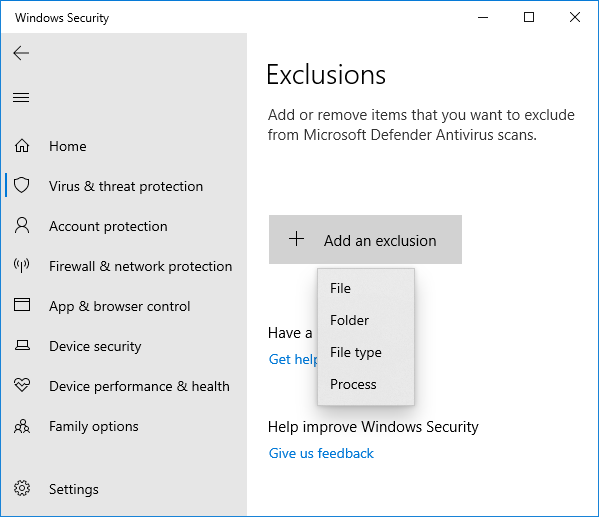Choose File type from exclusion menu

tap(366, 352)
